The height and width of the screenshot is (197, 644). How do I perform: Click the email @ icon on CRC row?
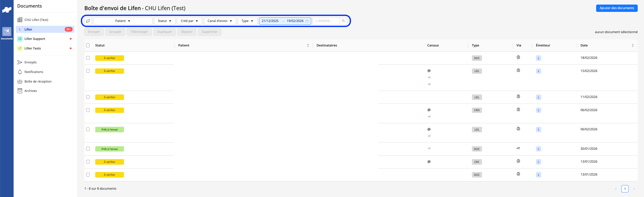[429, 162]
